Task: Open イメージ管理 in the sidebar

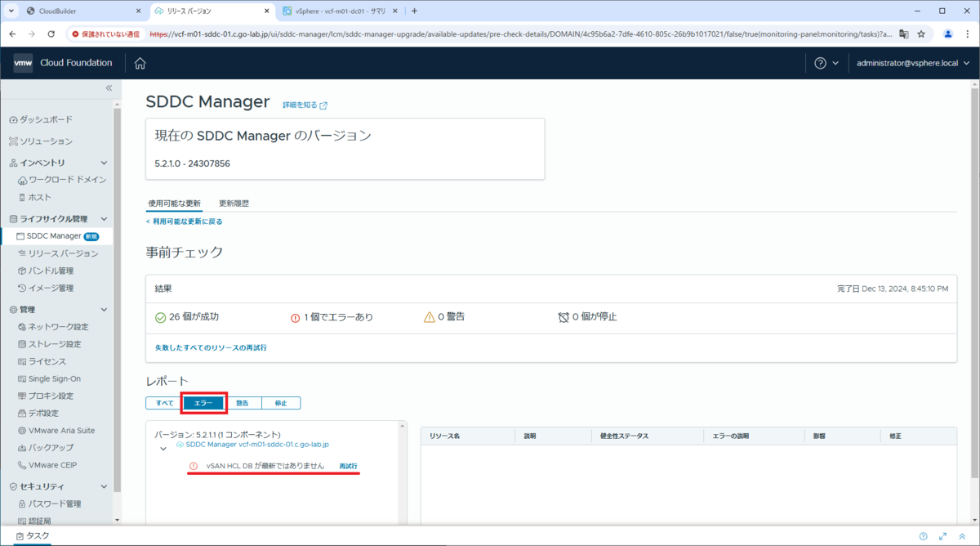Action: point(46,288)
